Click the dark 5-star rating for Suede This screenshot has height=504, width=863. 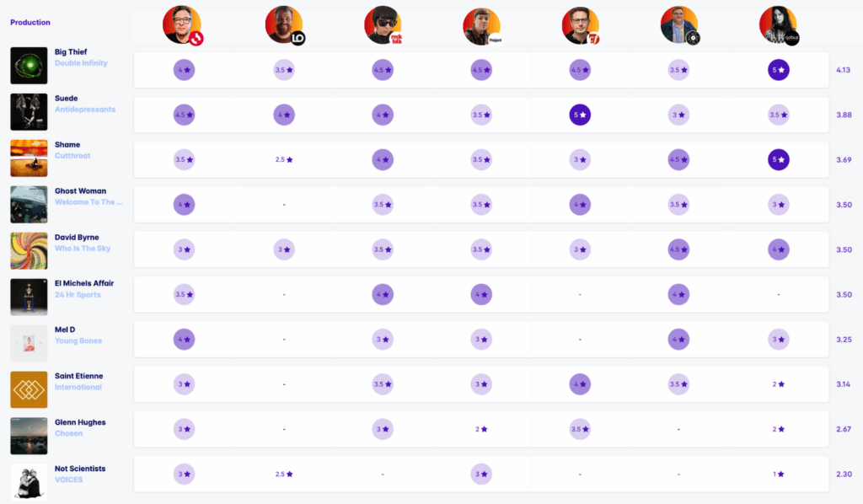(580, 114)
